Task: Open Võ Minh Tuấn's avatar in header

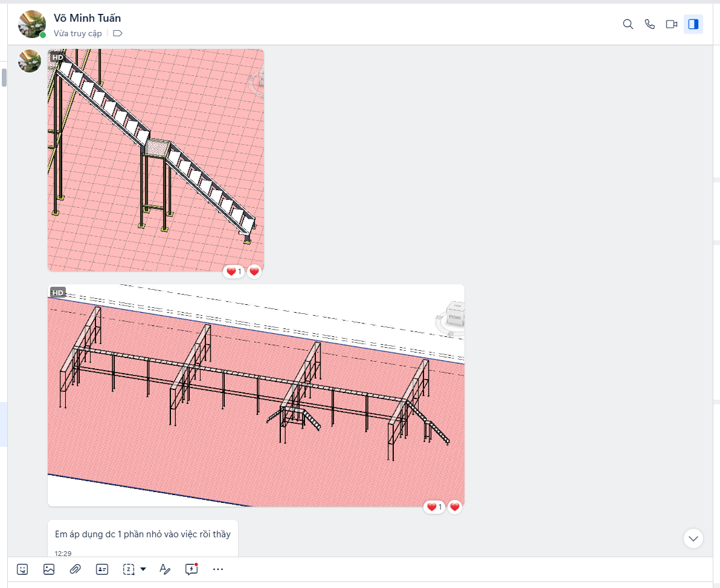Action: coord(32,24)
